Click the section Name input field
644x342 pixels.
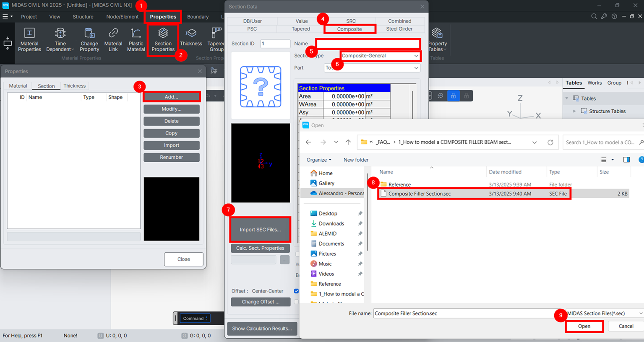(x=368, y=44)
